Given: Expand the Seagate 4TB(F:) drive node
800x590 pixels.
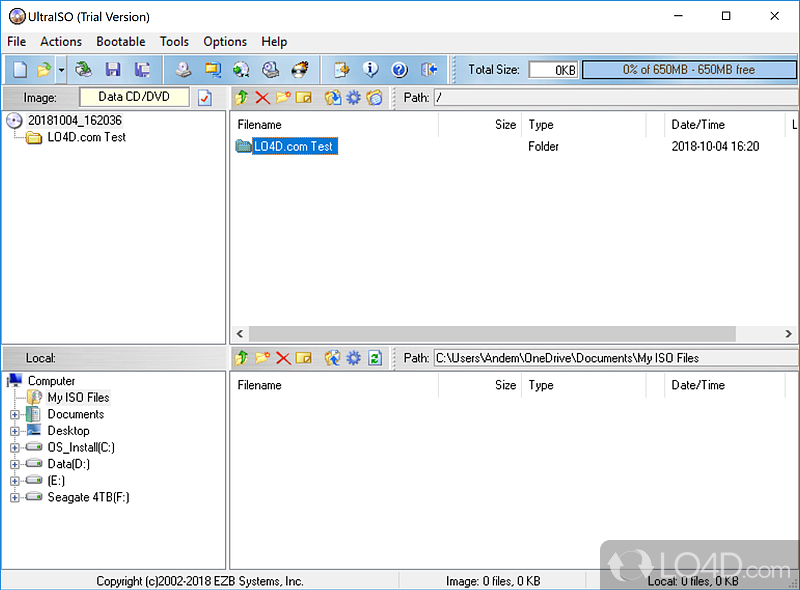Looking at the screenshot, I should point(15,497).
